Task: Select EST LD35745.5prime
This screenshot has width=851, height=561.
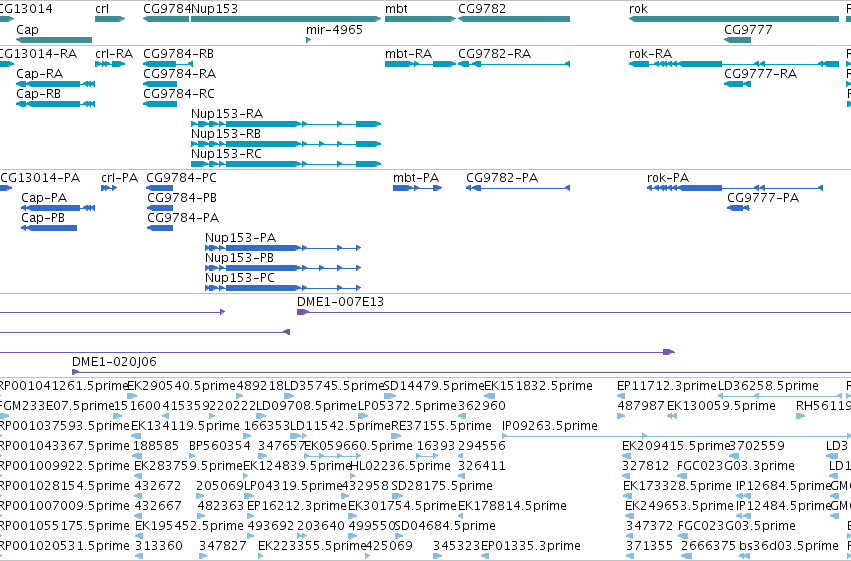Action: [x=334, y=386]
